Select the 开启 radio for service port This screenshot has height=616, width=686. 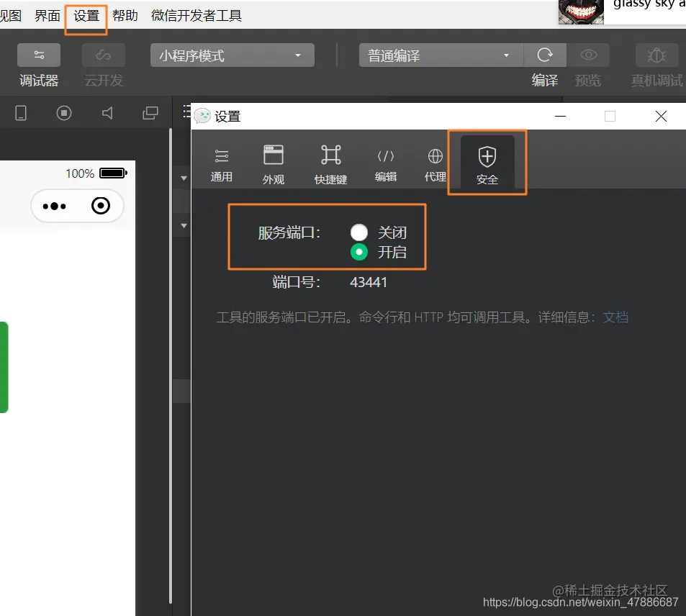pyautogui.click(x=359, y=252)
